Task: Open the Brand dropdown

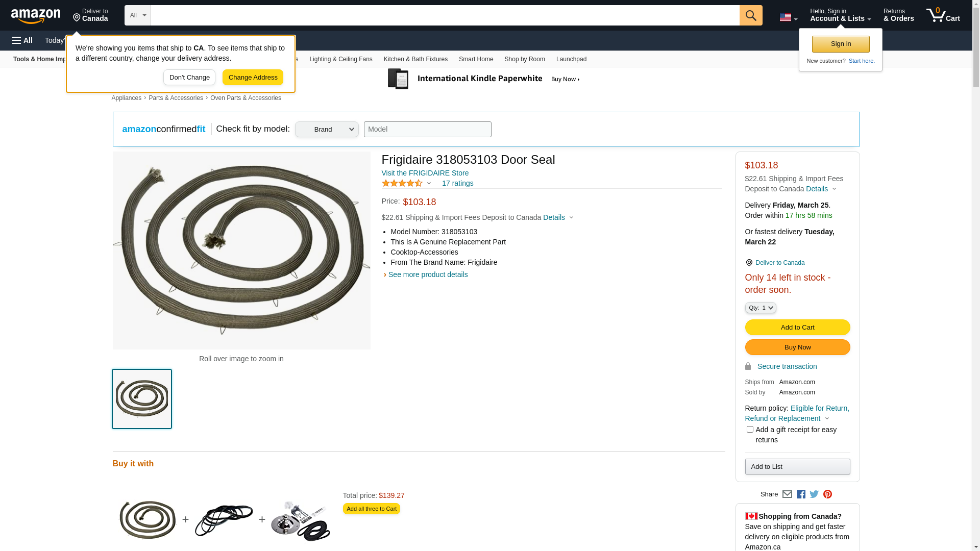Action: pyautogui.click(x=327, y=129)
